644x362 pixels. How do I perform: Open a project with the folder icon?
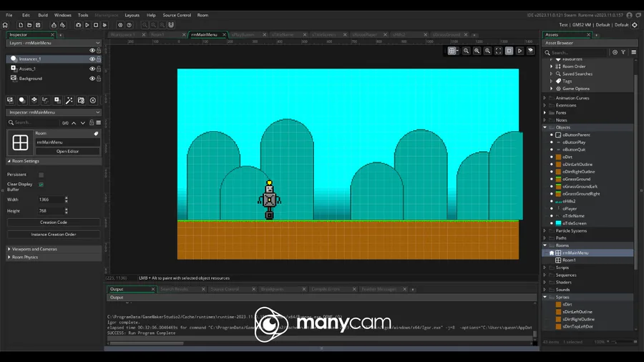coord(29,25)
